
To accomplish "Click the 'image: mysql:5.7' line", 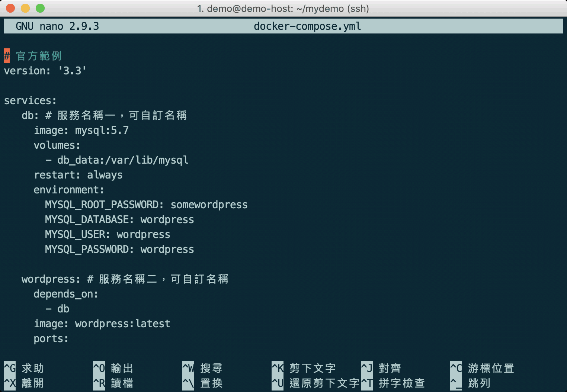I will 81,130.
